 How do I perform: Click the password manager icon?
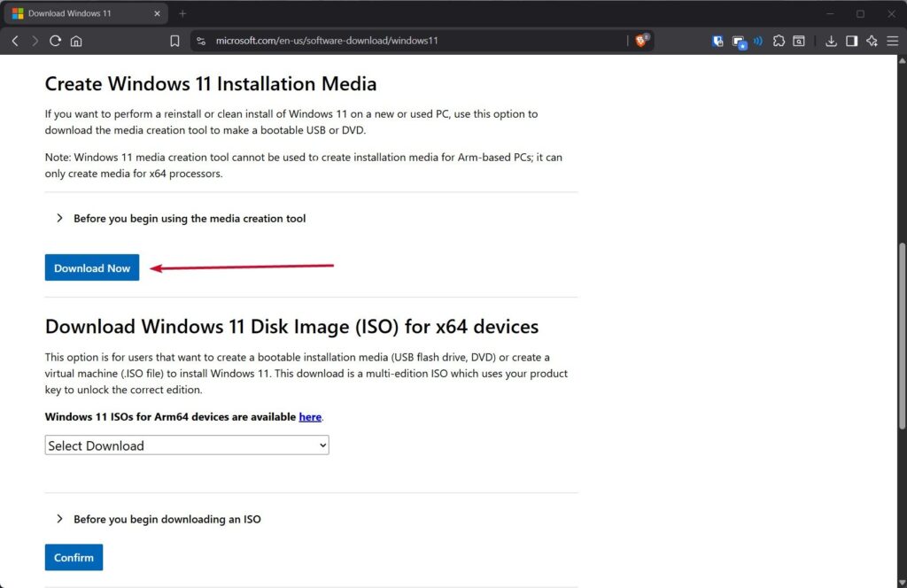[x=717, y=41]
